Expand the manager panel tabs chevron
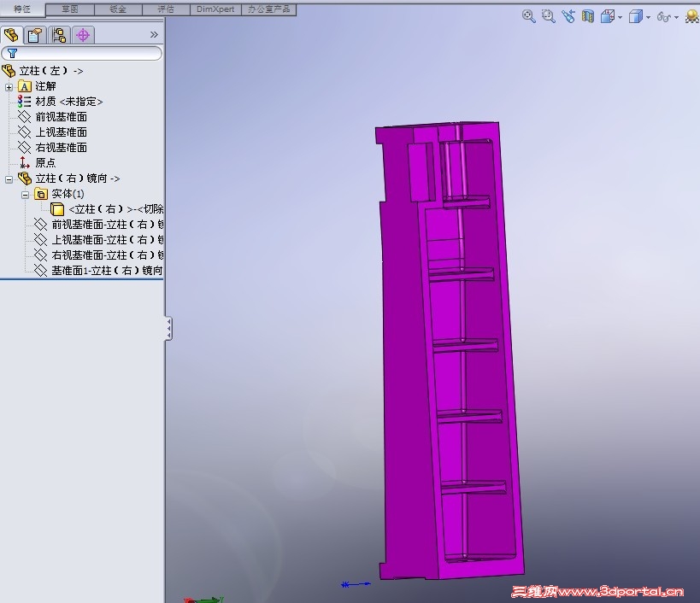 pyautogui.click(x=154, y=35)
